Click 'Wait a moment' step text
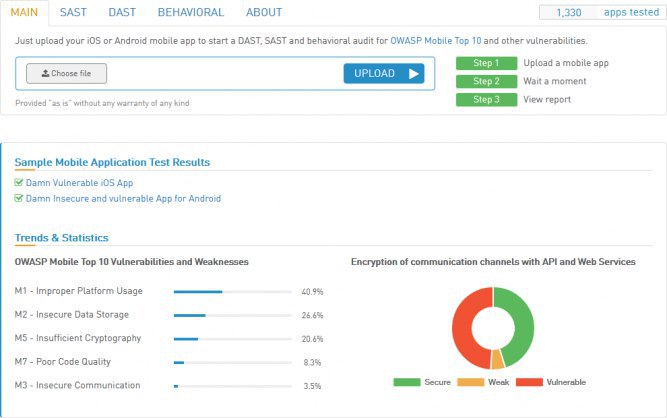This screenshot has width=667, height=418. click(x=555, y=81)
